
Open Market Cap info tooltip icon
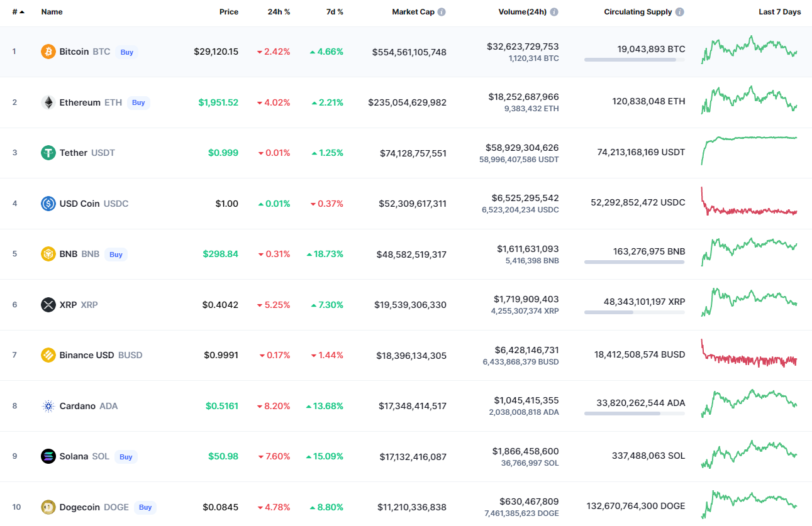442,12
